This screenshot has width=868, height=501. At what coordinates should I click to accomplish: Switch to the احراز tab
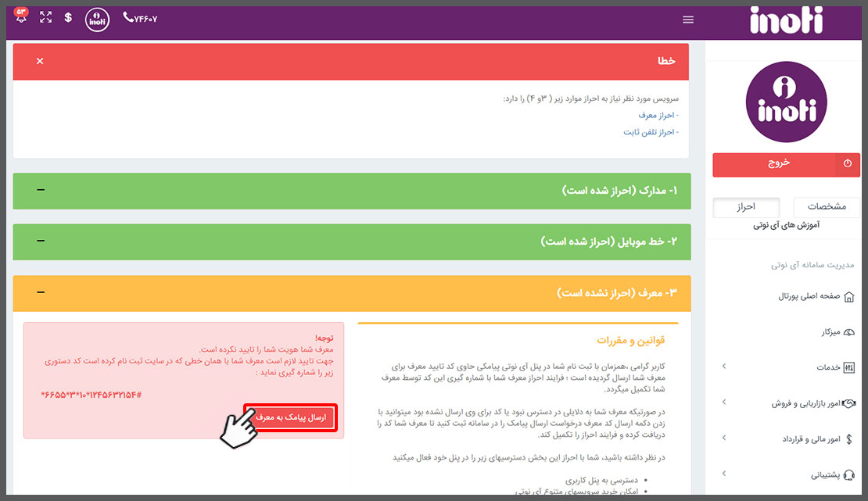pos(746,207)
